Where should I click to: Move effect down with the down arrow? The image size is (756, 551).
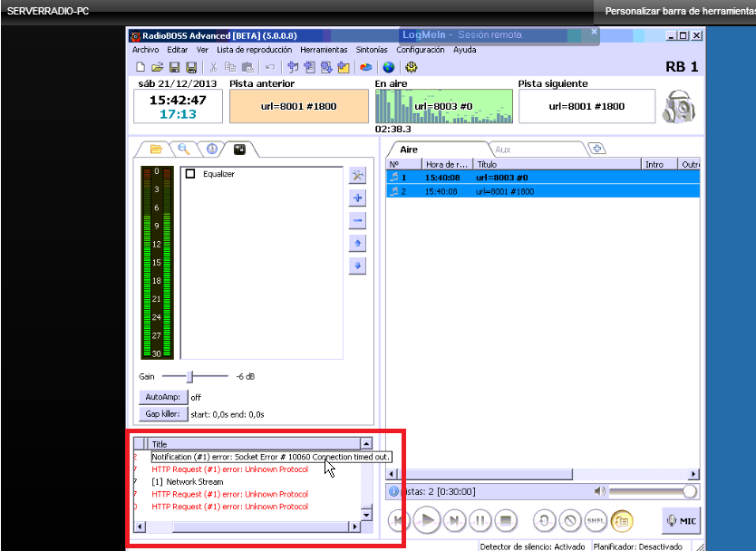point(357,266)
